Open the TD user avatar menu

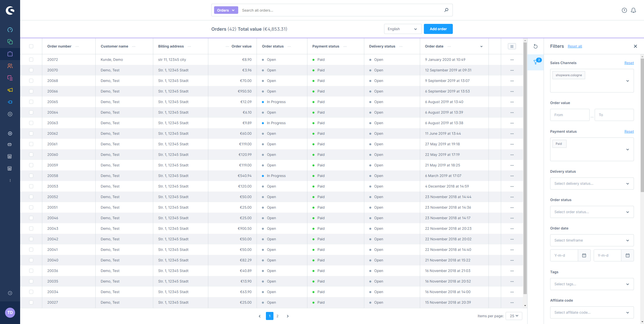coord(10,313)
